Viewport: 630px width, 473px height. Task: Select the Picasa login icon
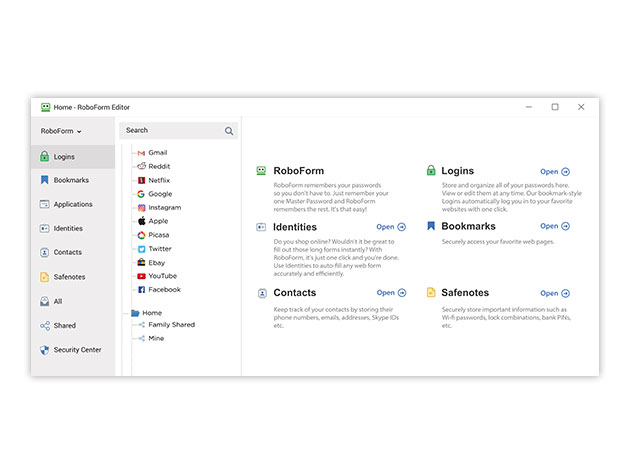pos(141,235)
